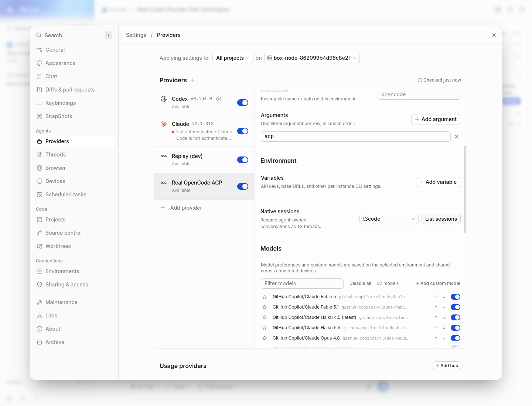This screenshot has width=532, height=406.
Task: Disable the Claude Opus 4.8 model toggle
Action: point(456,338)
